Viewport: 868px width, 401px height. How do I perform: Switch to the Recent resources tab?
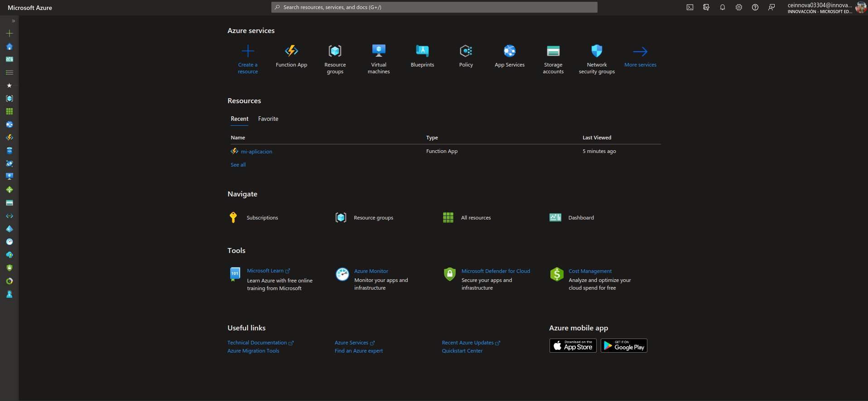point(239,119)
